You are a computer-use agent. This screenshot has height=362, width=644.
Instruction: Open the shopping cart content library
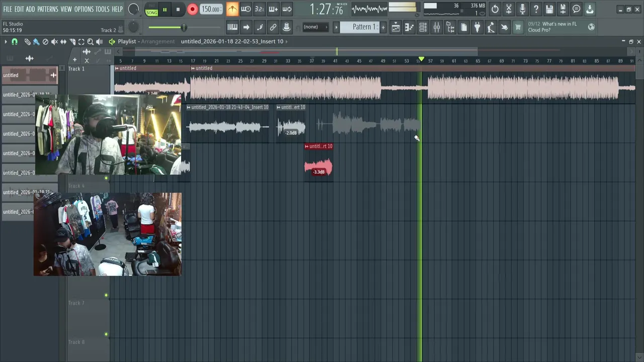point(518,27)
